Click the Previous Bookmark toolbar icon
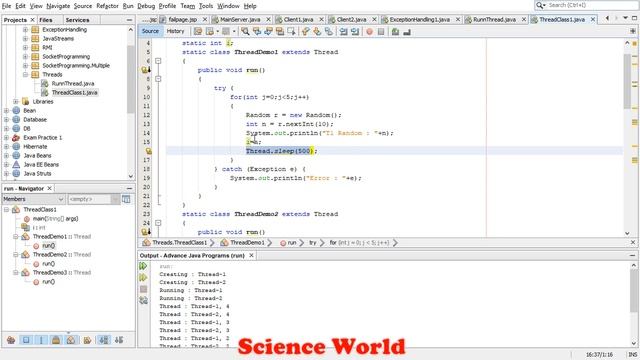The width and height of the screenshot is (640, 360). pyautogui.click(x=306, y=31)
